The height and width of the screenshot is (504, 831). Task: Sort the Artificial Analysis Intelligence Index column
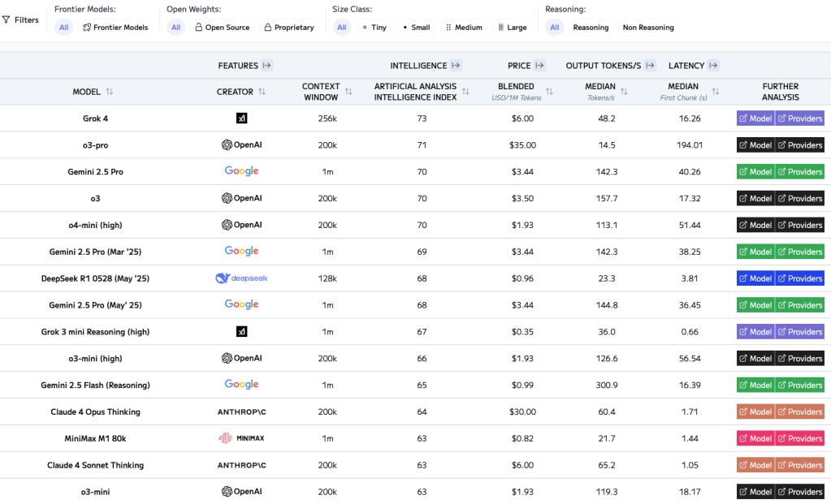465,91
